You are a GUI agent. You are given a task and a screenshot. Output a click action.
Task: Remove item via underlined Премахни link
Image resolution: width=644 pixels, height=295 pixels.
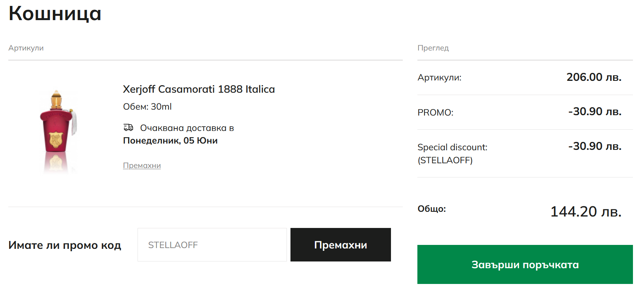tap(142, 166)
